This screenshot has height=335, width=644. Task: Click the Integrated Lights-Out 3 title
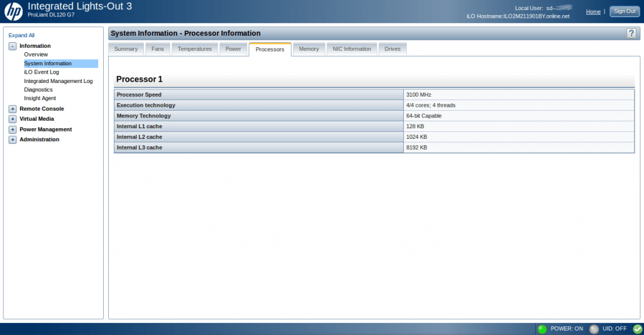click(80, 6)
